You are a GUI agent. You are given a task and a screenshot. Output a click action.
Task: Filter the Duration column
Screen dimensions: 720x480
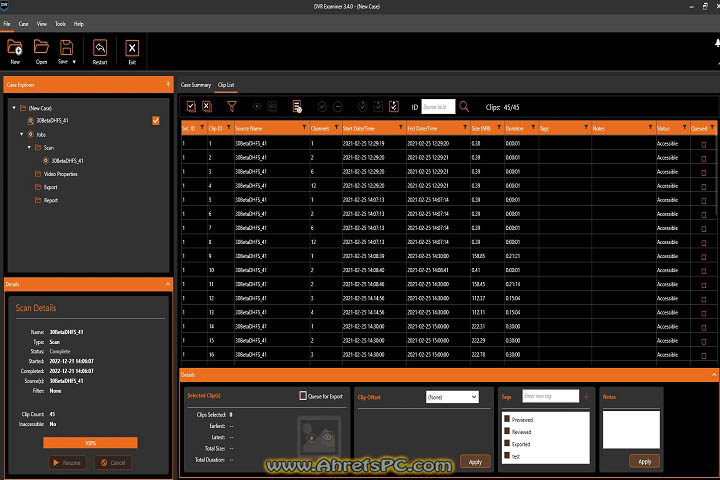533,127
